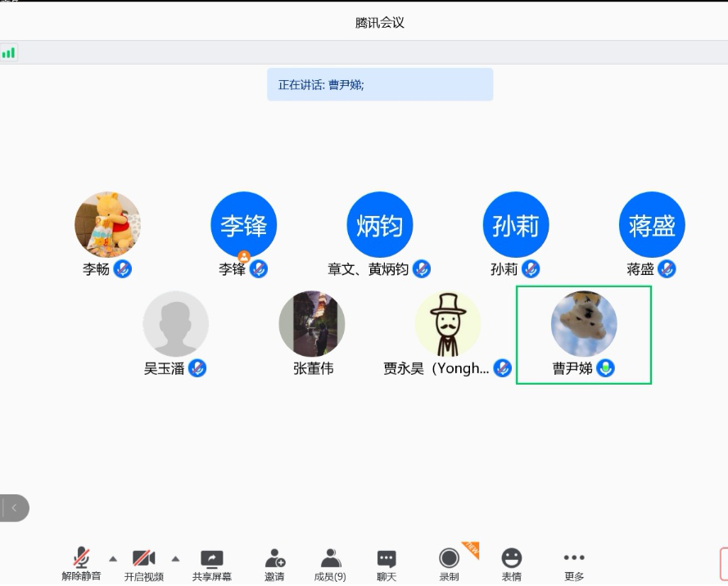Image resolution: width=728 pixels, height=586 pixels.
Task: Expand video options arrow beside 开启视频
Action: click(x=175, y=559)
